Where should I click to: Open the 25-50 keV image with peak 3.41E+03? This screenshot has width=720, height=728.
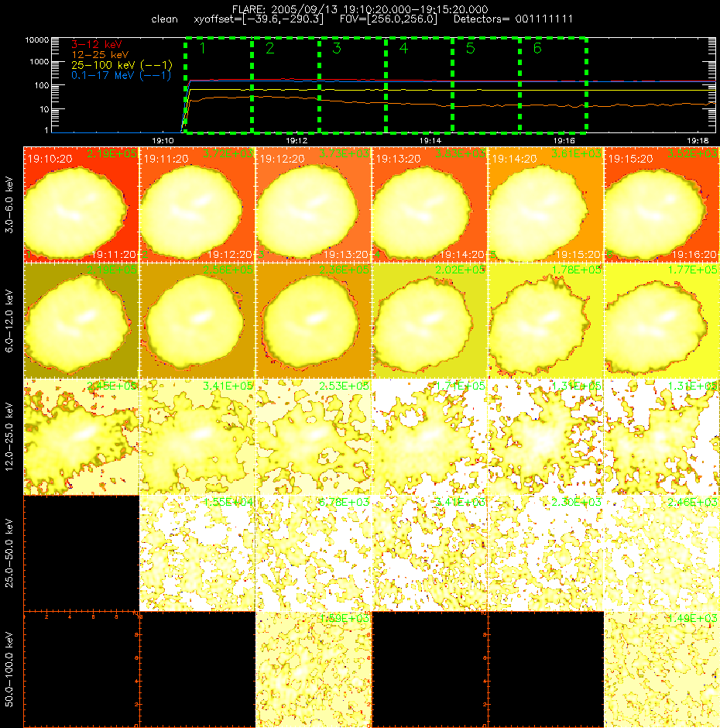point(430,553)
